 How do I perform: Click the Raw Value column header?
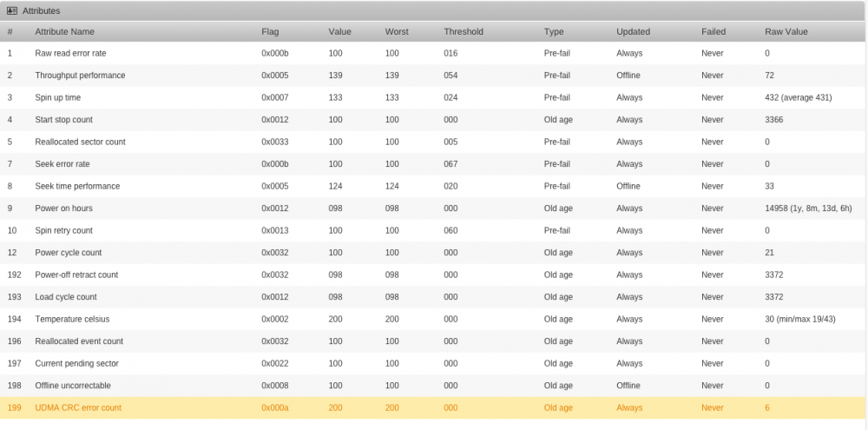786,31
